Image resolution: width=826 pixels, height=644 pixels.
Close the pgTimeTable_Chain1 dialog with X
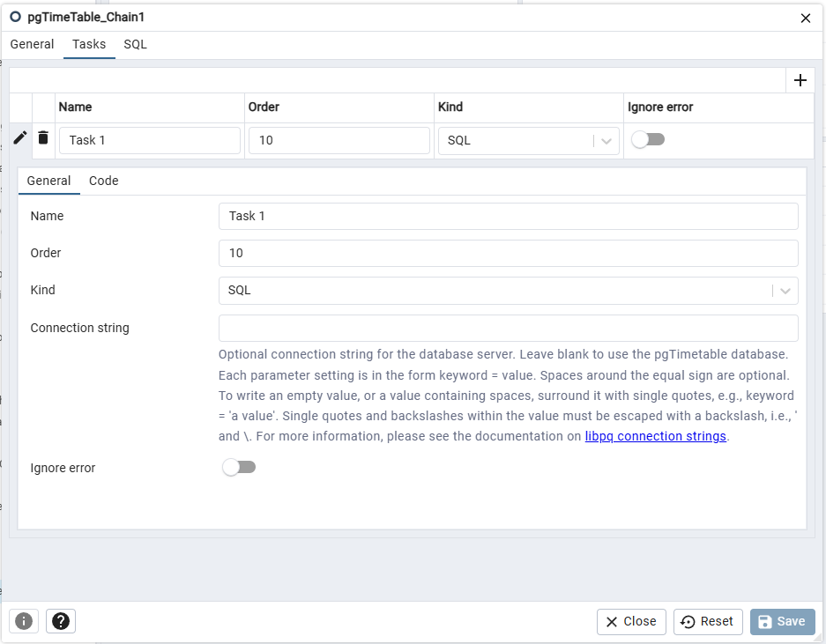[805, 19]
